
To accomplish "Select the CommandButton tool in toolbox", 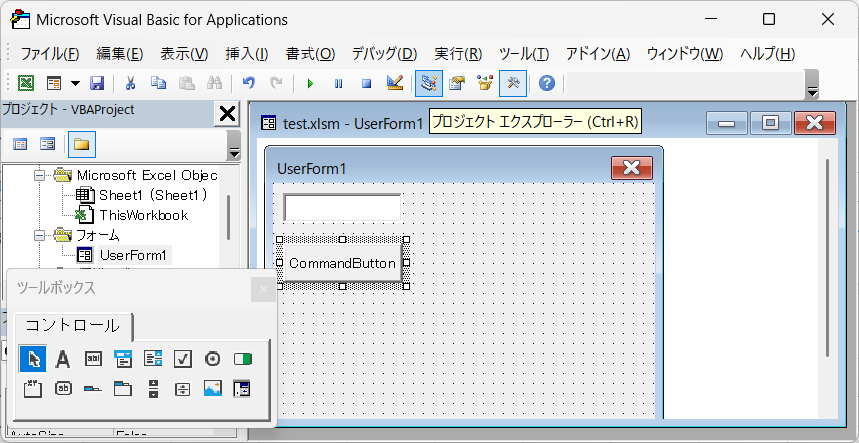I will point(63,389).
